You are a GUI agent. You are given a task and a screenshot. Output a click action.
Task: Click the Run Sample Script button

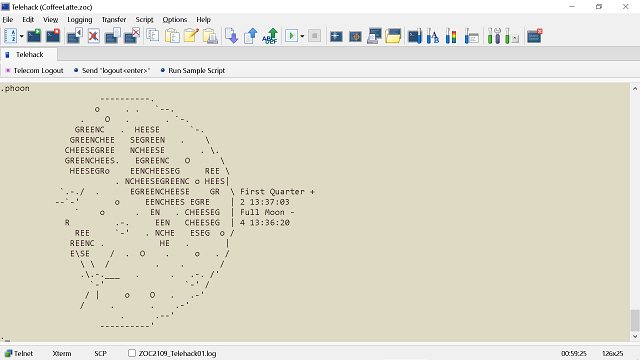click(192, 71)
